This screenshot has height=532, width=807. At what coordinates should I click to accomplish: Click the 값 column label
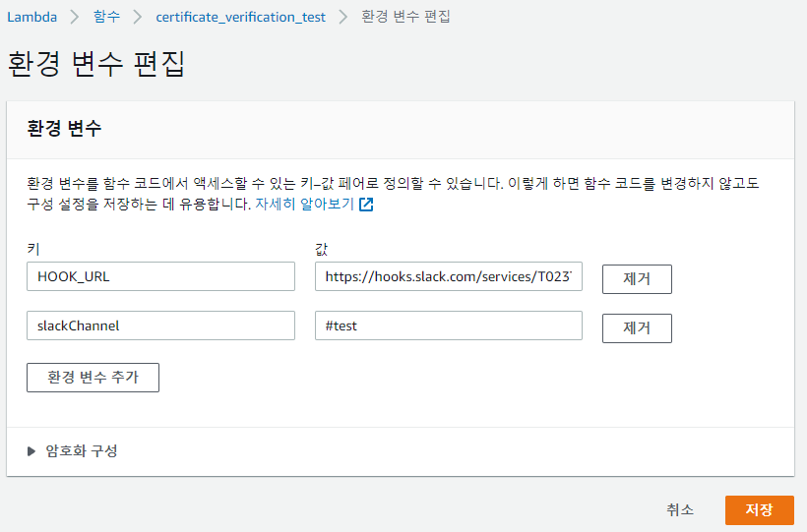[x=321, y=249]
